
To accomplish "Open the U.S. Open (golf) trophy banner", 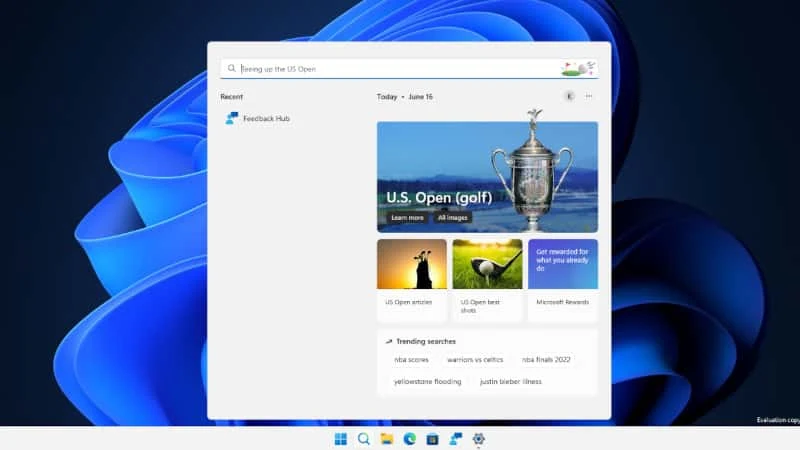I will click(487, 177).
